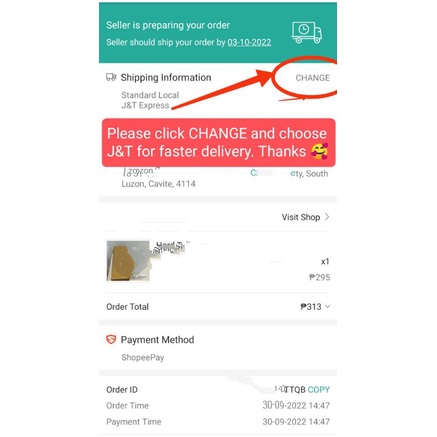Click the Visit Shop chevron arrow
This screenshot has height=437, width=437.
coord(327,217)
